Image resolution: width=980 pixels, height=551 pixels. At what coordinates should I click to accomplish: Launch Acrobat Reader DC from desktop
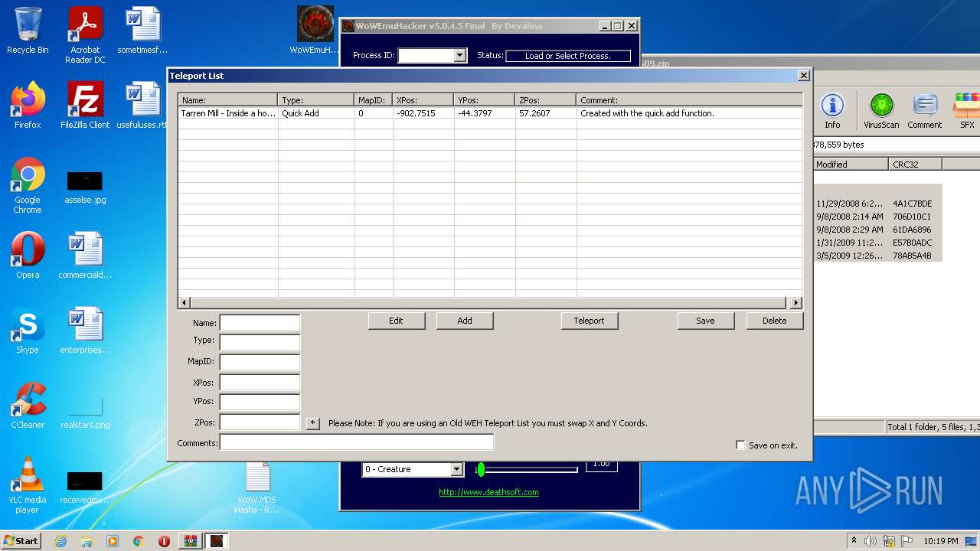click(x=85, y=35)
